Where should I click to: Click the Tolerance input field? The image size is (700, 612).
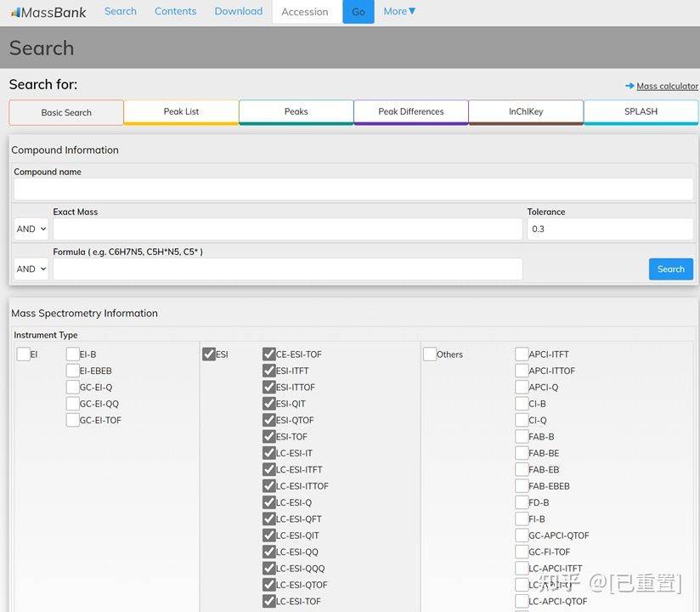coord(610,229)
